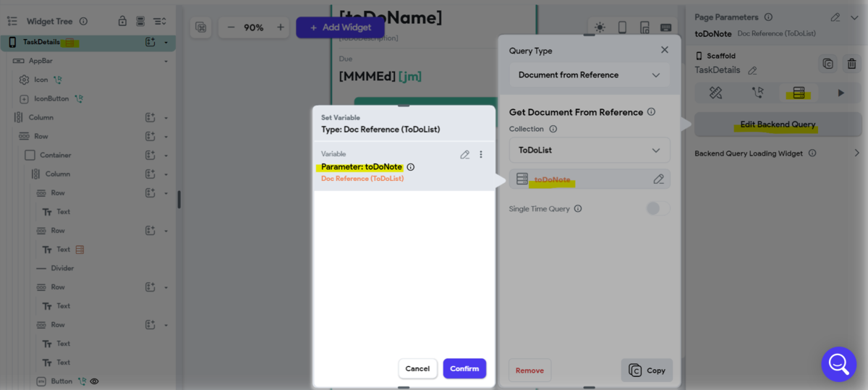Viewport: 868px width, 390px height.
Task: Add a widget to TaskDetails row
Action: pos(150,42)
